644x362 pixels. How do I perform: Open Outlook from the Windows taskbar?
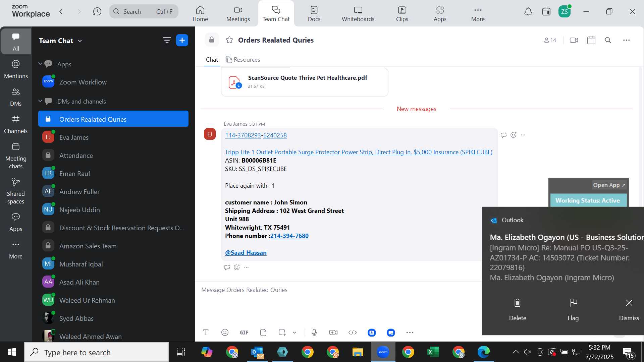257,352
